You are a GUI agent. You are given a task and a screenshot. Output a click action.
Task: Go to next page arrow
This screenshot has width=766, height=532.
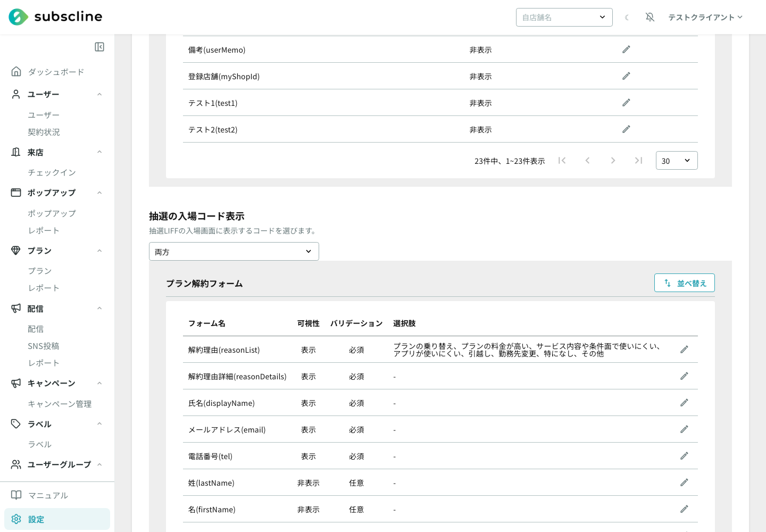[613, 160]
